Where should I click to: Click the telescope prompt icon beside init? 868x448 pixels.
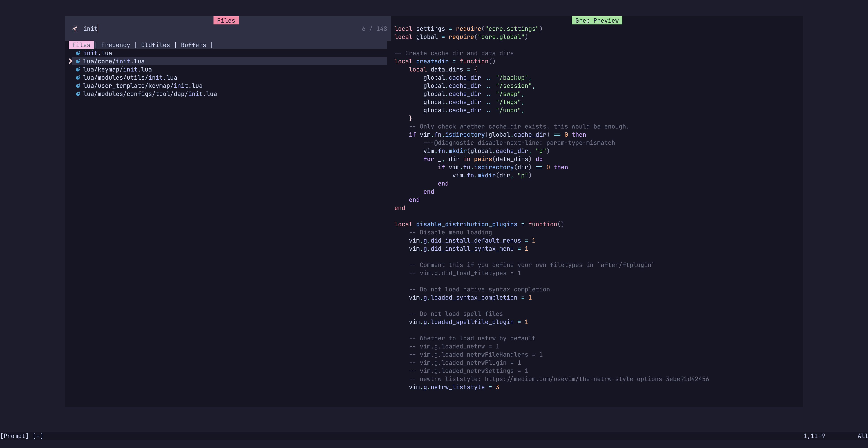[x=75, y=29]
